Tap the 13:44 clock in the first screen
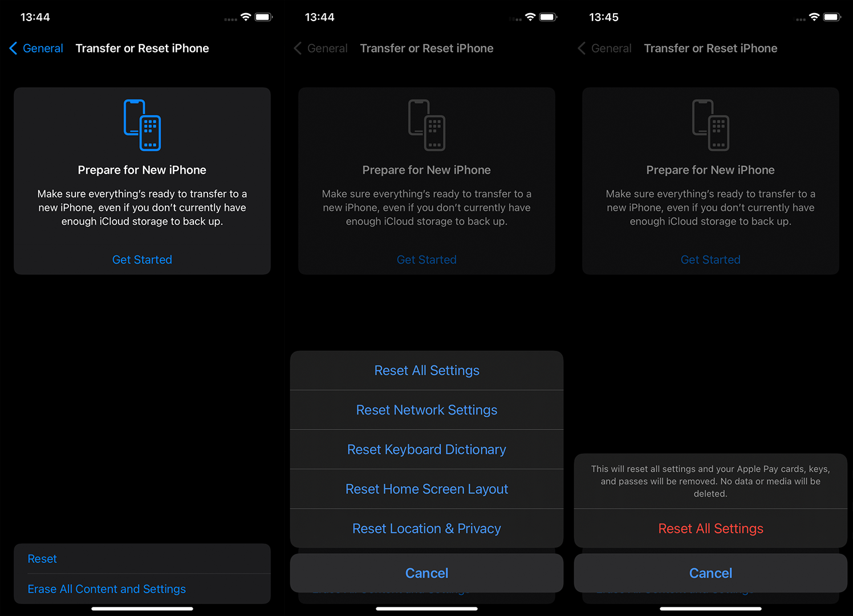The width and height of the screenshot is (853, 616). [x=35, y=17]
